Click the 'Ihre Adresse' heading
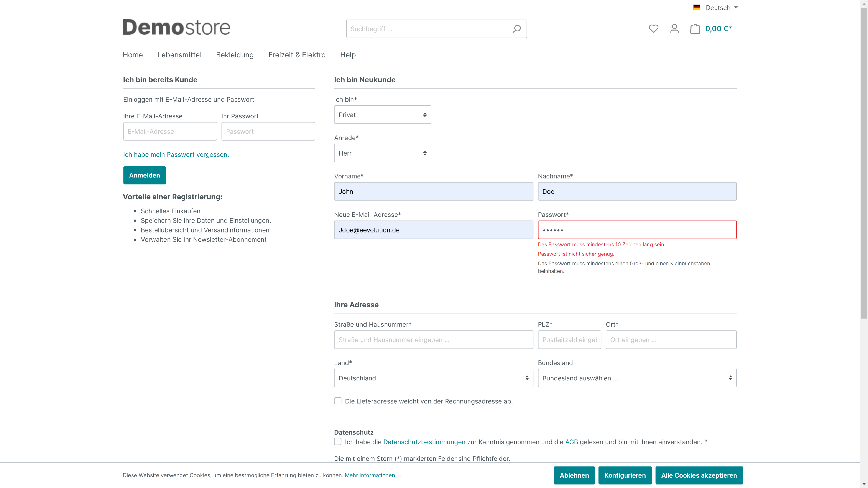Image resolution: width=868 pixels, height=488 pixels. [356, 305]
